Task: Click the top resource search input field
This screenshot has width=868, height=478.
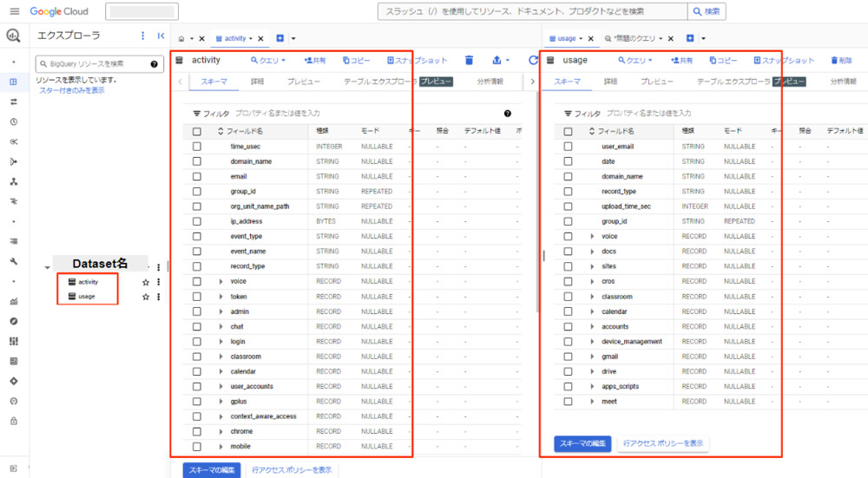Action: [531, 11]
